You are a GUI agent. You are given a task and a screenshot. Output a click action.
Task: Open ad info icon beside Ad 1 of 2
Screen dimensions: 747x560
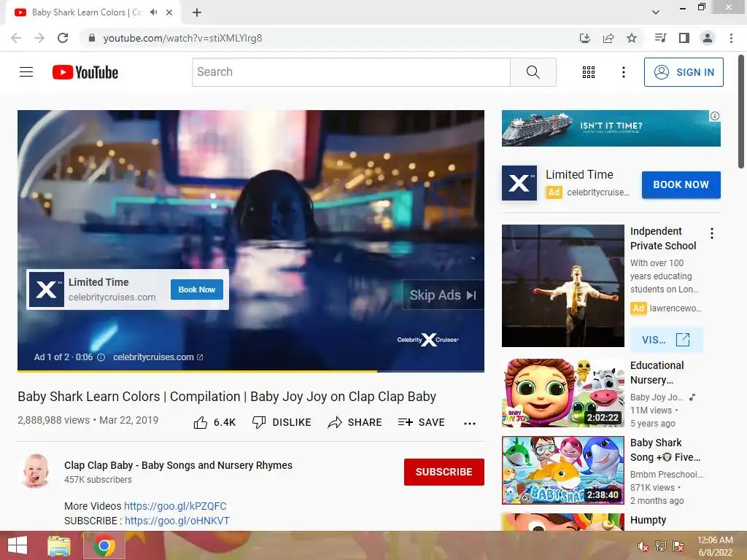point(101,357)
